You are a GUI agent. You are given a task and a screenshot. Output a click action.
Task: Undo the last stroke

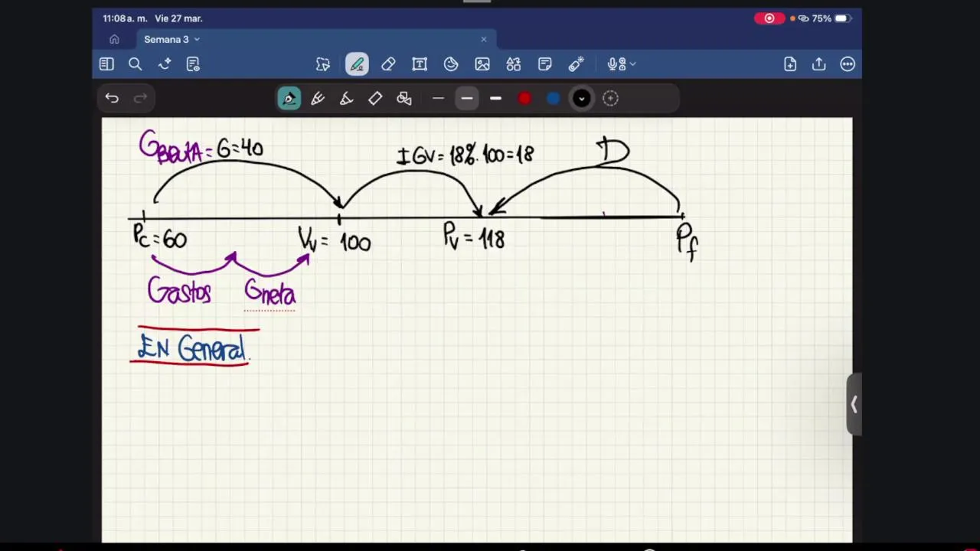(x=112, y=98)
